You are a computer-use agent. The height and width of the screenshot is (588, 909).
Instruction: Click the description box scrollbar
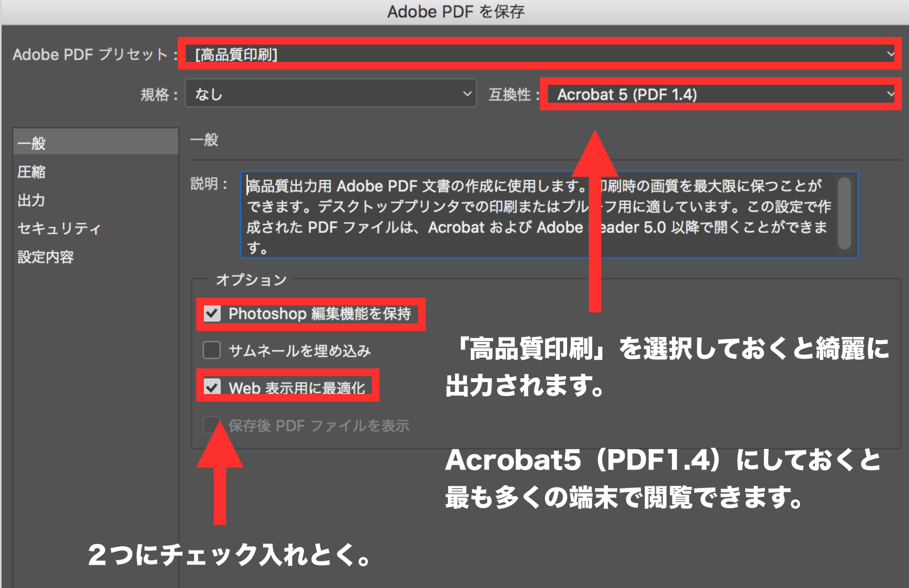click(844, 213)
